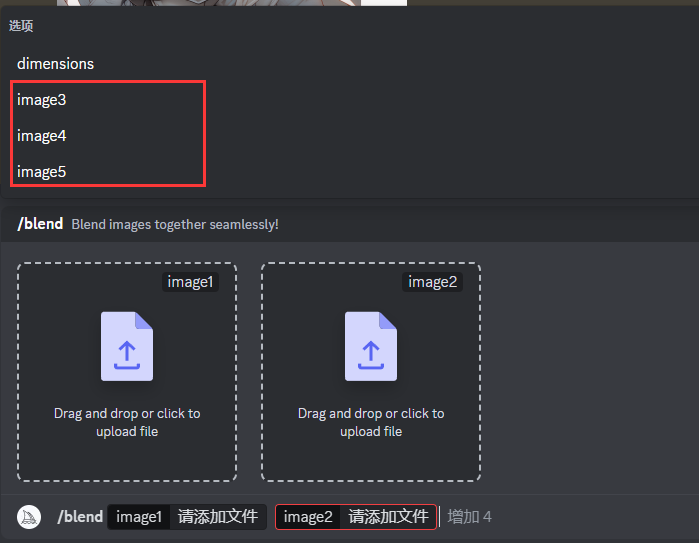
Task: Open the image2 drag and drop area text
Action: click(371, 422)
